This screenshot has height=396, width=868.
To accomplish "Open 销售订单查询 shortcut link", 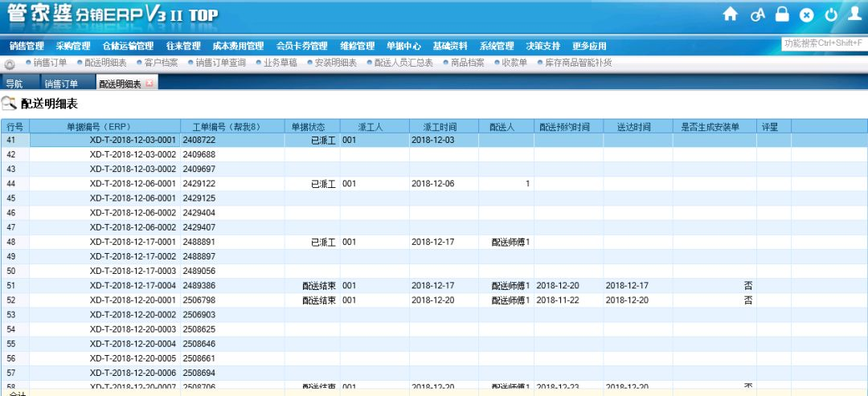I will pos(220,63).
